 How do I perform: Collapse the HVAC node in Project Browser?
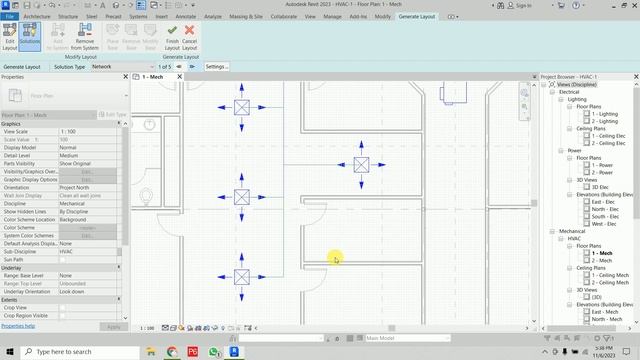click(x=561, y=238)
